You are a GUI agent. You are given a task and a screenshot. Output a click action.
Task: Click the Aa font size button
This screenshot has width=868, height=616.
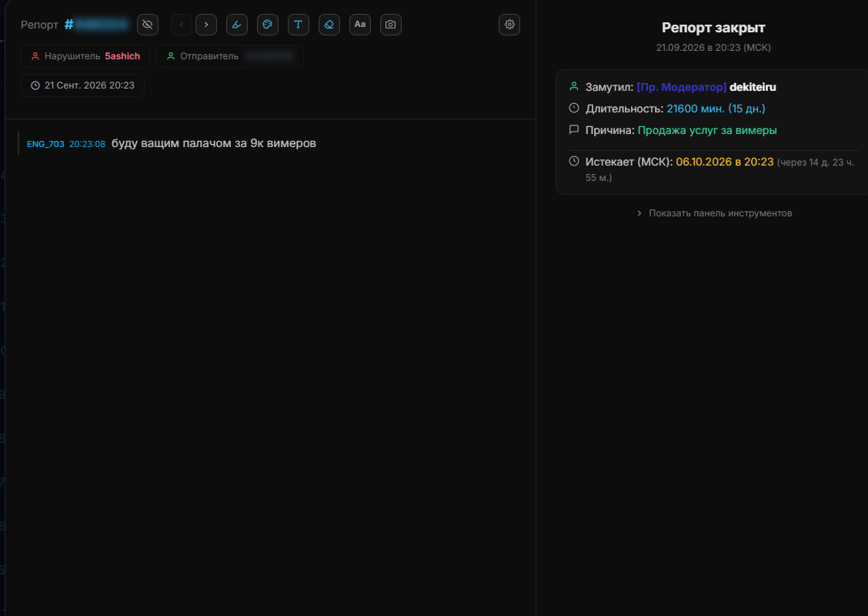coord(360,25)
